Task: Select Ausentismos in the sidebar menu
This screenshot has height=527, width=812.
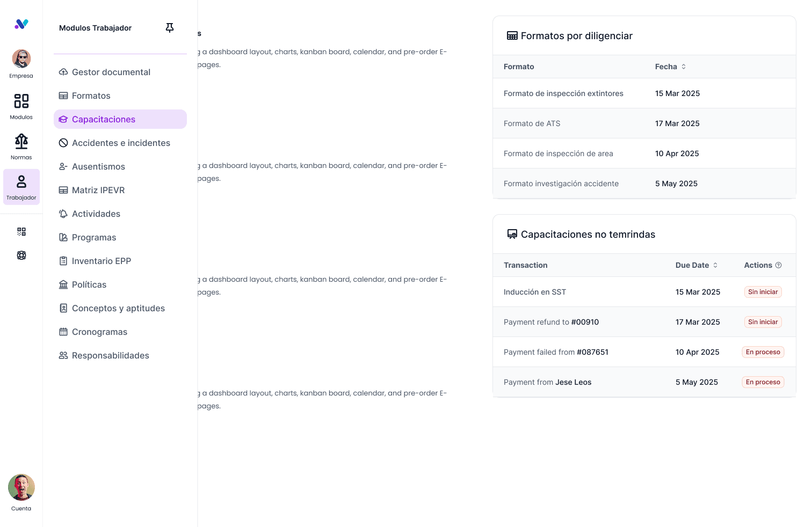Action: pyautogui.click(x=98, y=166)
